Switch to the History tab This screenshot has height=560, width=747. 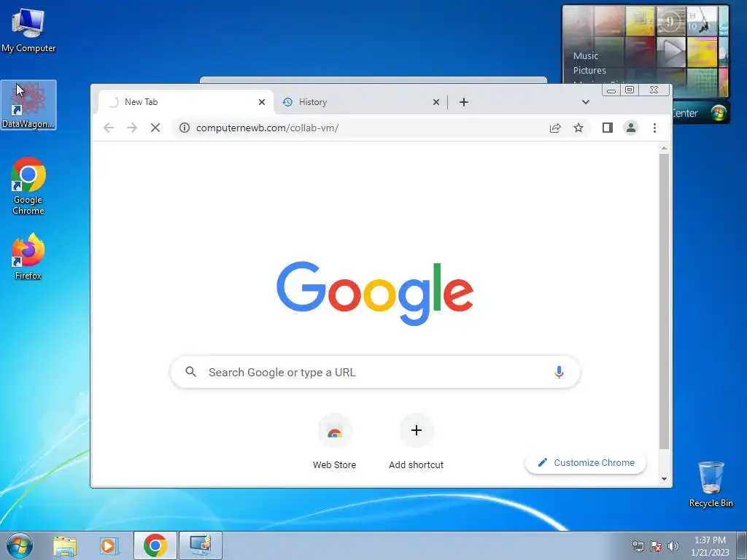pos(360,102)
